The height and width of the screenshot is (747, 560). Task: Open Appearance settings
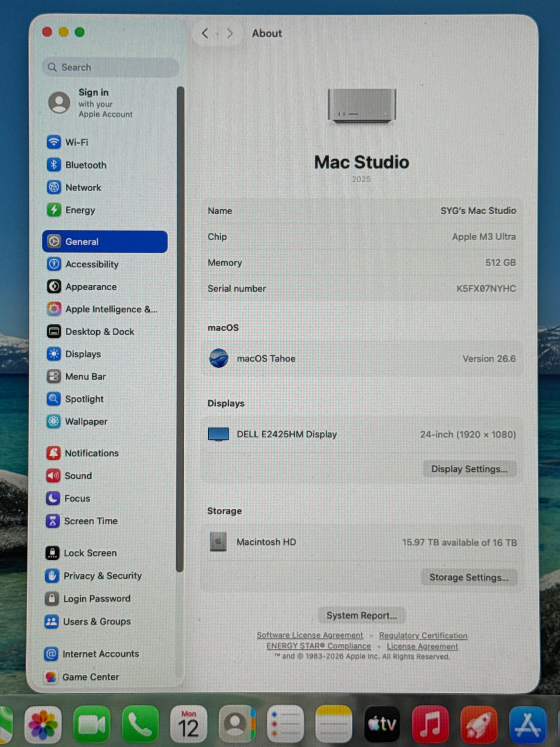tap(82, 287)
